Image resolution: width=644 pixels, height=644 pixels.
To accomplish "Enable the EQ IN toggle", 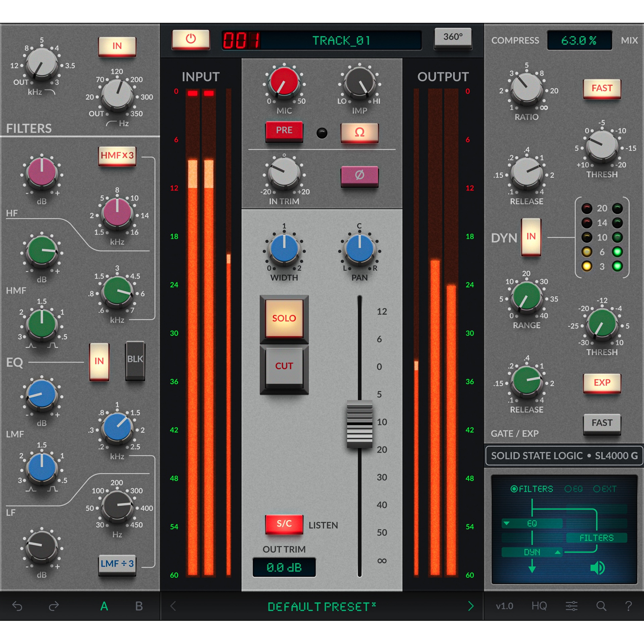I will pos(99,362).
